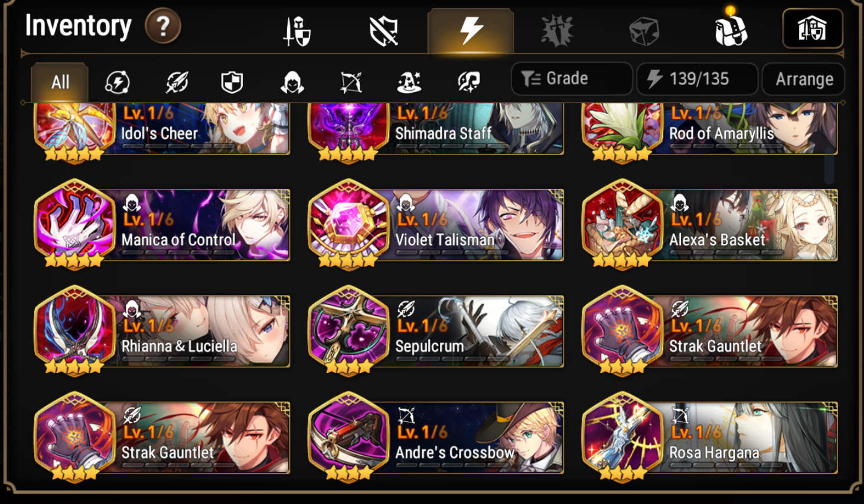Open the dice cube inventory tab
Image resolution: width=864 pixels, height=504 pixels.
coord(643,31)
